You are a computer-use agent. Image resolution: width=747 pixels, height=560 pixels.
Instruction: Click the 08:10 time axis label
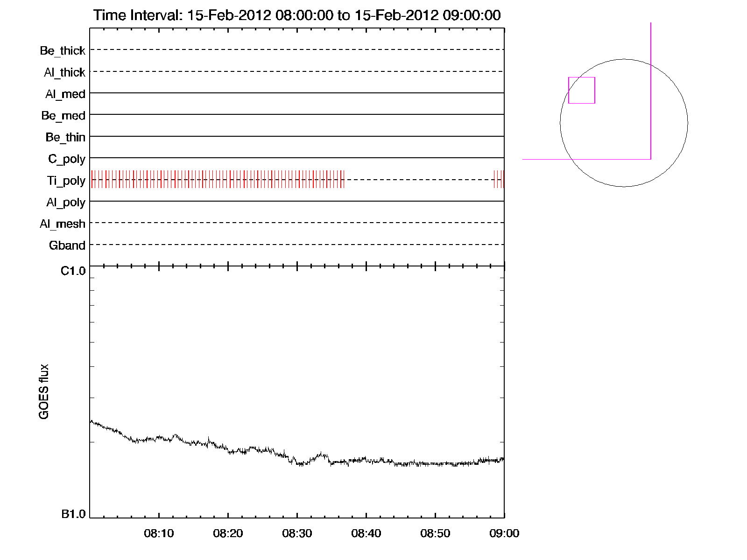[x=159, y=533]
